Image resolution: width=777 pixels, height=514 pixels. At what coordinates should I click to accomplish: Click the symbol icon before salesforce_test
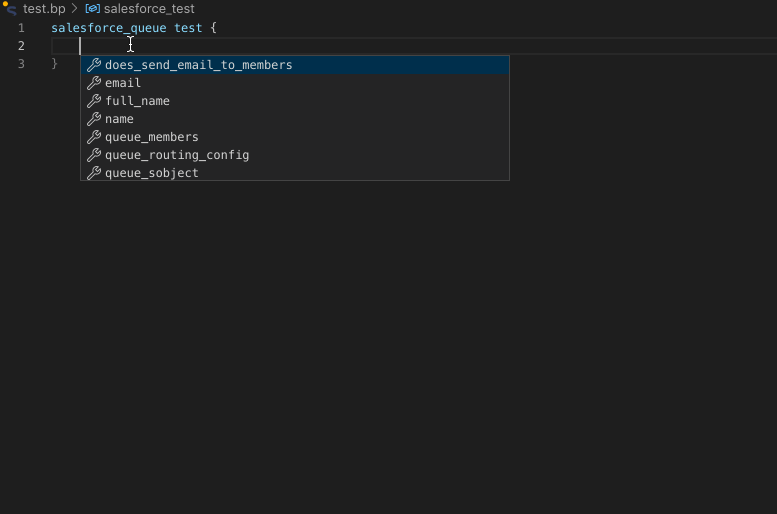tap(93, 9)
